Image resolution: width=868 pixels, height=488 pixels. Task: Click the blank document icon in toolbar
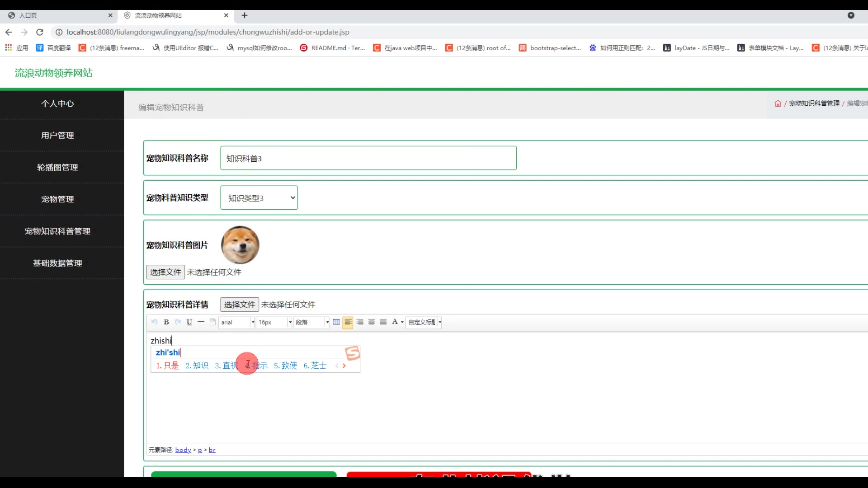coord(212,322)
